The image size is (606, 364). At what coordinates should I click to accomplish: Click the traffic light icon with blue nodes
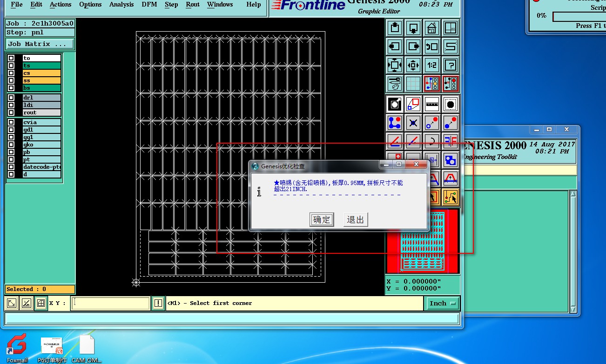[432, 84]
